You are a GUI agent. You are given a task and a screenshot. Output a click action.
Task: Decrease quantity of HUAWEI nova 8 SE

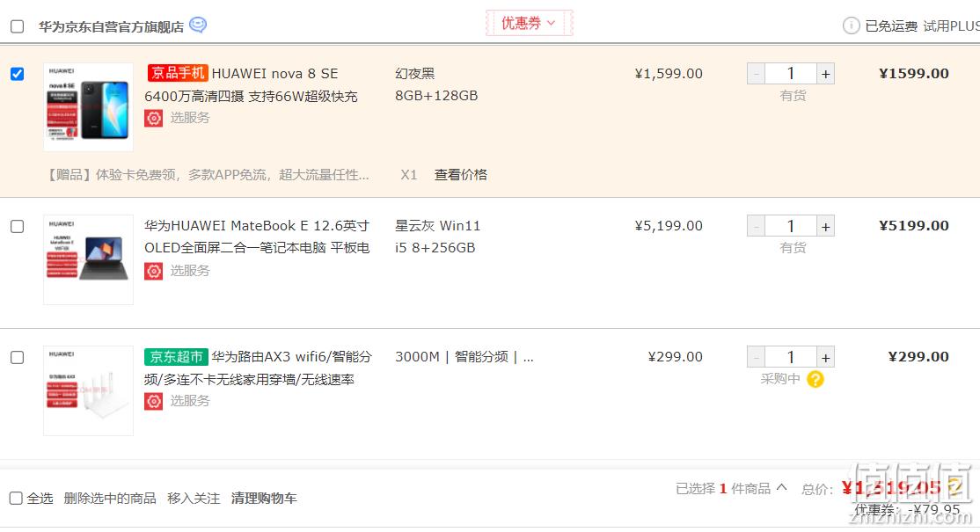point(757,74)
